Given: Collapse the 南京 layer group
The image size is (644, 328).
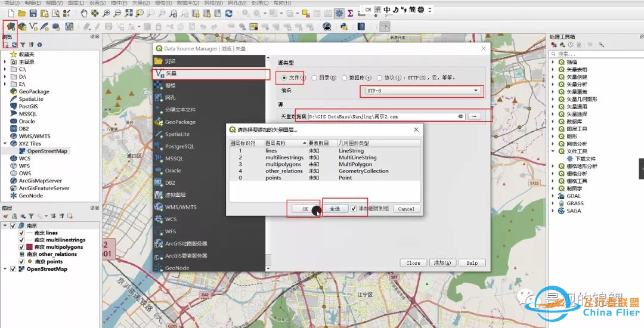Looking at the screenshot, I should [x=5, y=225].
